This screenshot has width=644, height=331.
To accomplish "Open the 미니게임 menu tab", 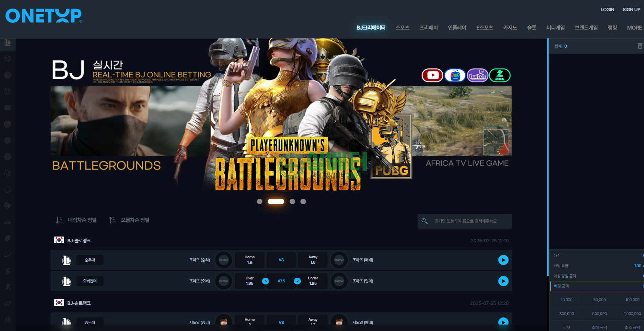I will pyautogui.click(x=555, y=28).
